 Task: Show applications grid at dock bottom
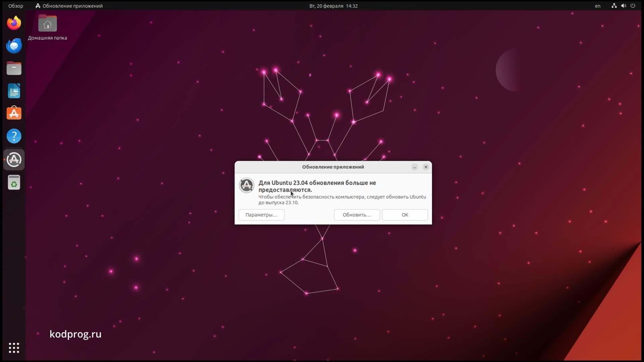click(14, 348)
